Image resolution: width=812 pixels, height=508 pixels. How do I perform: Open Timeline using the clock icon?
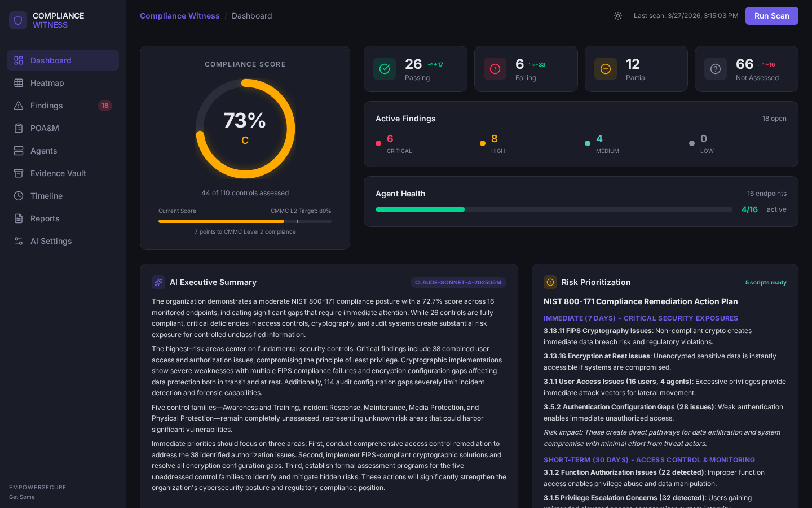coord(19,196)
